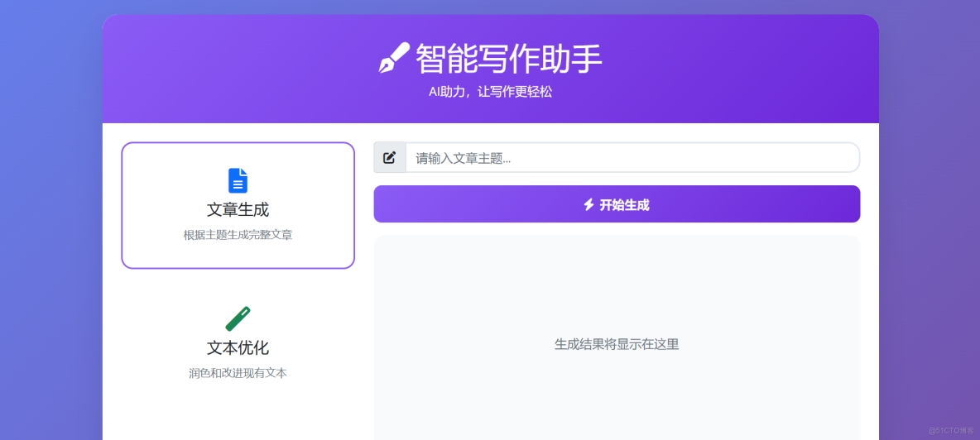980x440 pixels.
Task: Focus the 请输入文章主题 input field
Action: pos(632,158)
